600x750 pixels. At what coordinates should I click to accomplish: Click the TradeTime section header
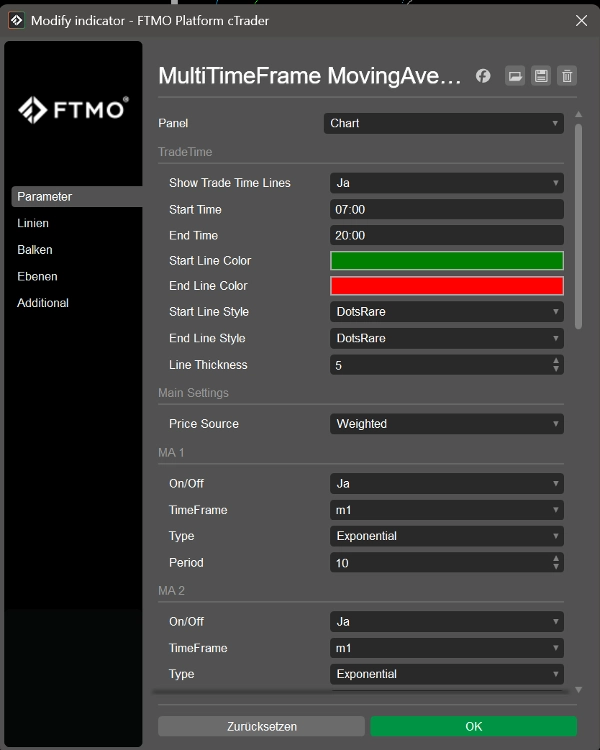coord(185,152)
